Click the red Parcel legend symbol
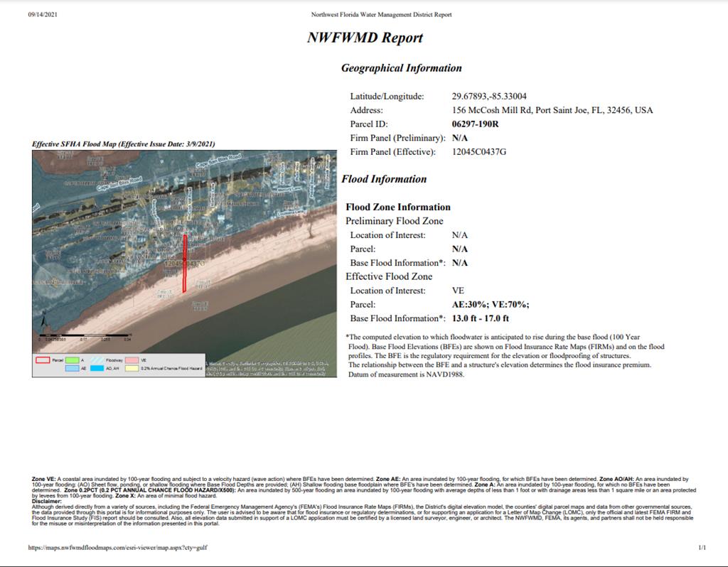Screen dimensions: 728x567 click(43, 360)
